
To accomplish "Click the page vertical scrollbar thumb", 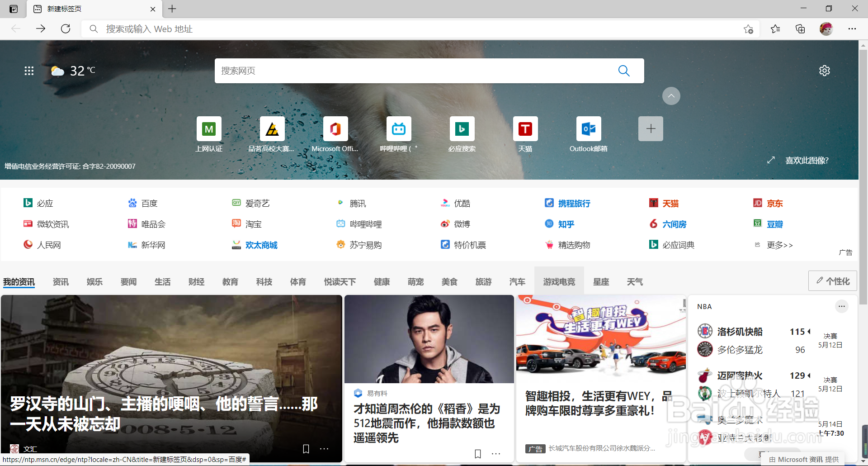I will click(x=863, y=176).
